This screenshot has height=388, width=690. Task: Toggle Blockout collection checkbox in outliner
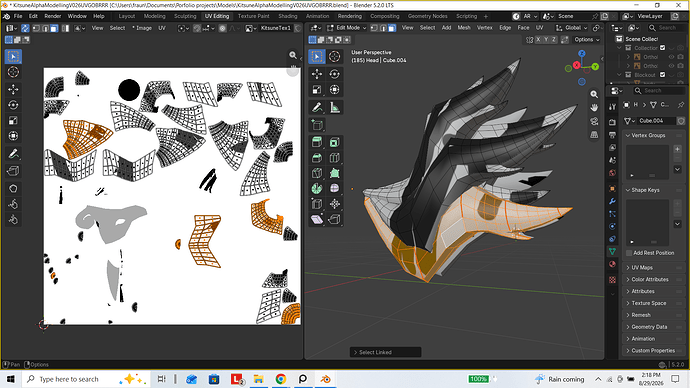click(662, 75)
